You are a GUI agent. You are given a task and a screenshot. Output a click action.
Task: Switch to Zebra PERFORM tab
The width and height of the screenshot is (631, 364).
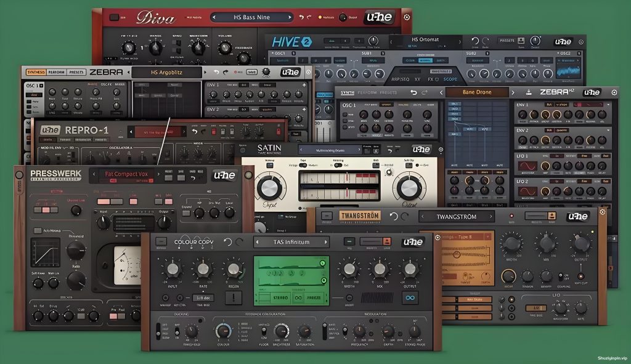coord(56,73)
